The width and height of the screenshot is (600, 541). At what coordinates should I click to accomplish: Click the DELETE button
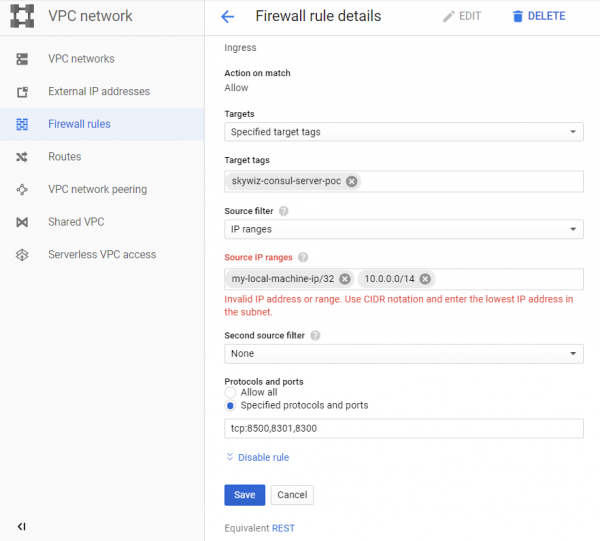click(538, 17)
